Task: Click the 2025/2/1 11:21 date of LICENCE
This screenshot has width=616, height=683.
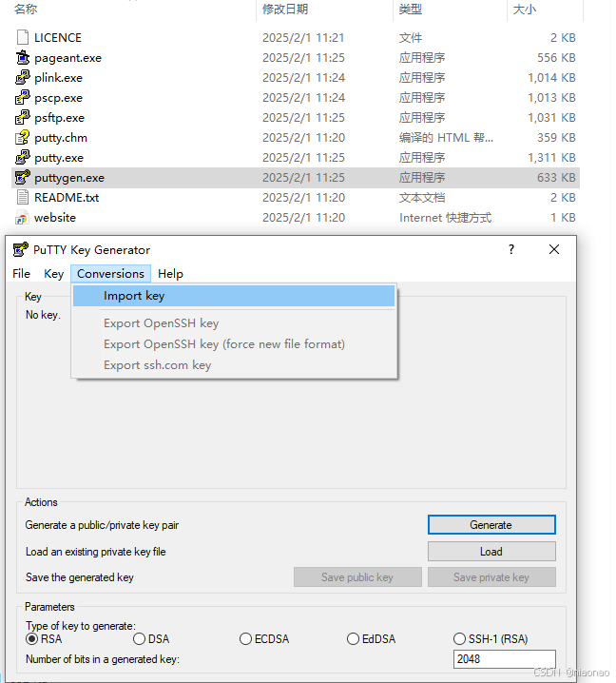Action: [x=303, y=38]
